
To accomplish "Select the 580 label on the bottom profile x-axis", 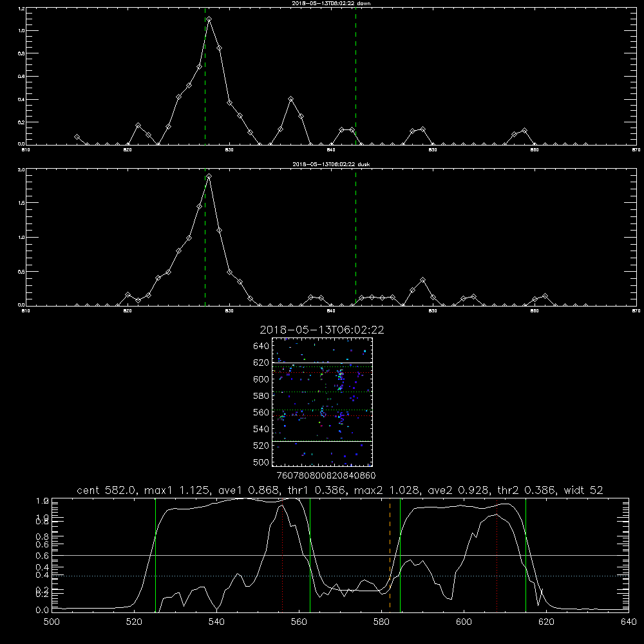I will (x=381, y=622).
